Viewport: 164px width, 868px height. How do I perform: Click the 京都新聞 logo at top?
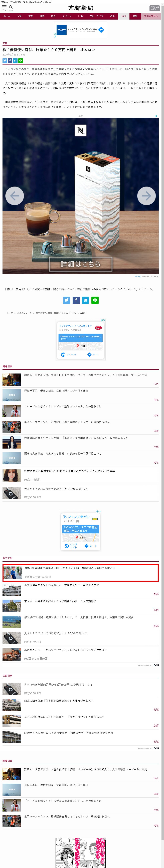pyautogui.click(x=81, y=8)
